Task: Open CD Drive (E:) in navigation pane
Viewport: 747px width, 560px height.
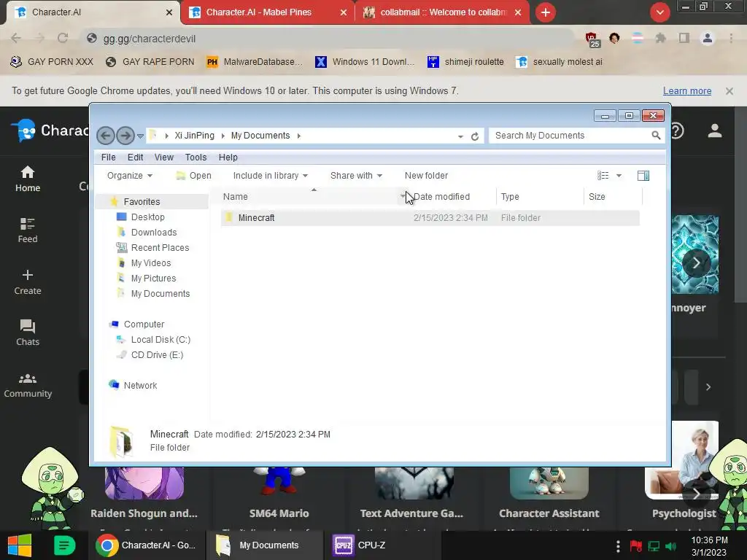Action: pyautogui.click(x=157, y=355)
